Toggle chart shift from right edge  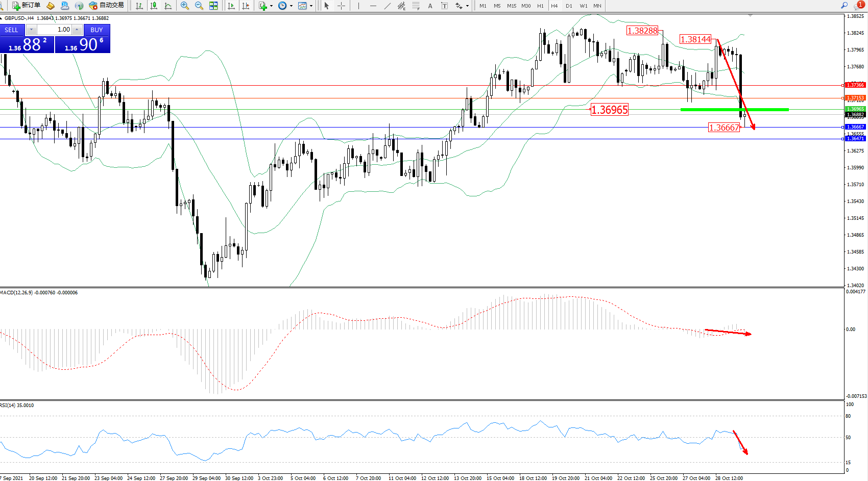point(246,6)
